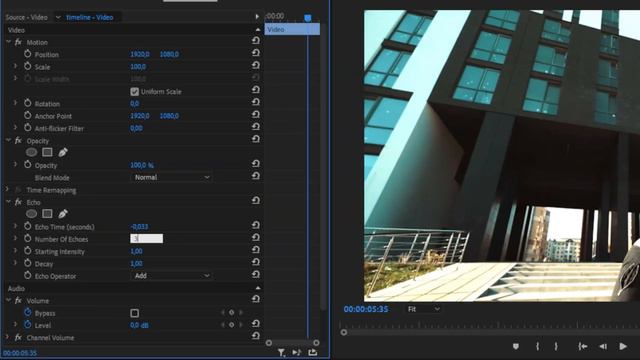Toggle animation stopwatch for Opacity value

[27, 164]
